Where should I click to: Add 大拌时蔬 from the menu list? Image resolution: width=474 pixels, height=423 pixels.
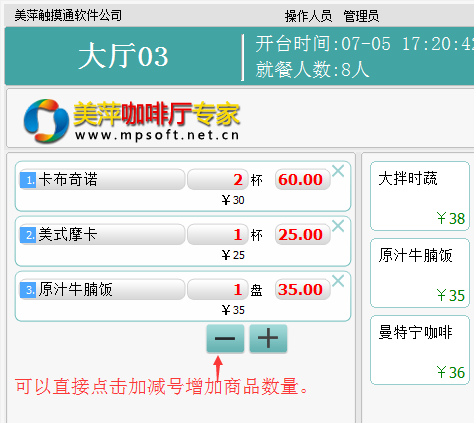point(420,196)
